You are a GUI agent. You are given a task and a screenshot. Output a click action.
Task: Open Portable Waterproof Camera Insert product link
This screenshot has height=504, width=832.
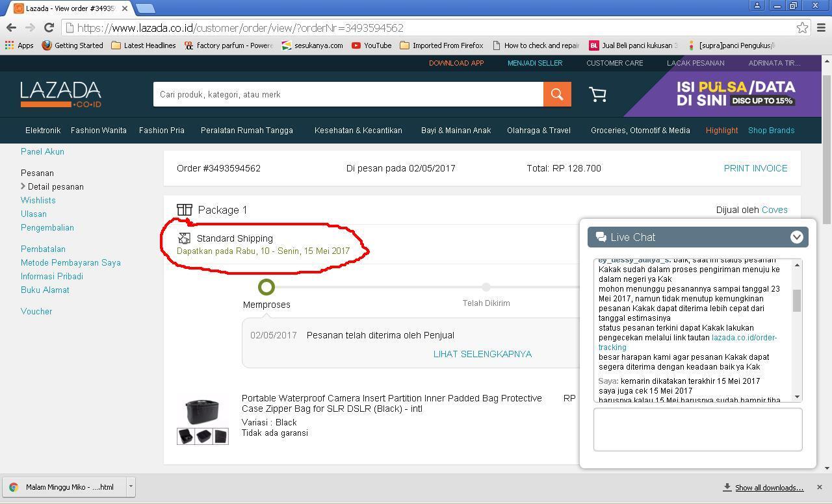coord(392,403)
